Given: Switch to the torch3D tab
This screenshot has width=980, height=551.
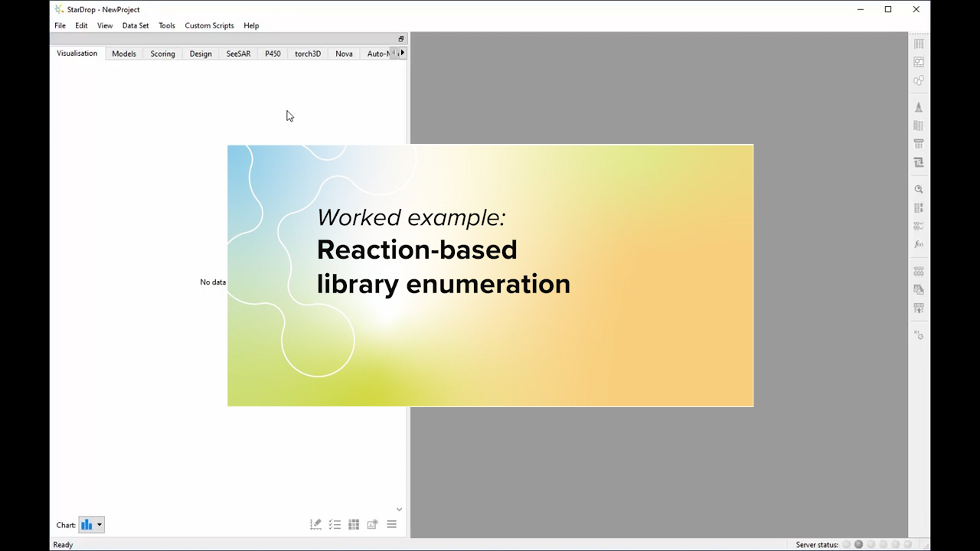Looking at the screenshot, I should [307, 53].
